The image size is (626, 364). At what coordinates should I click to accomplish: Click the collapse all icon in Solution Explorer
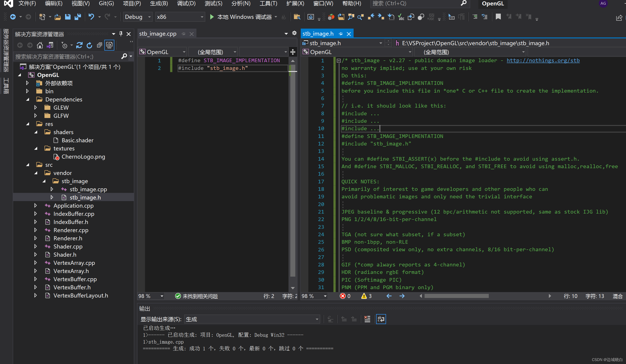99,45
